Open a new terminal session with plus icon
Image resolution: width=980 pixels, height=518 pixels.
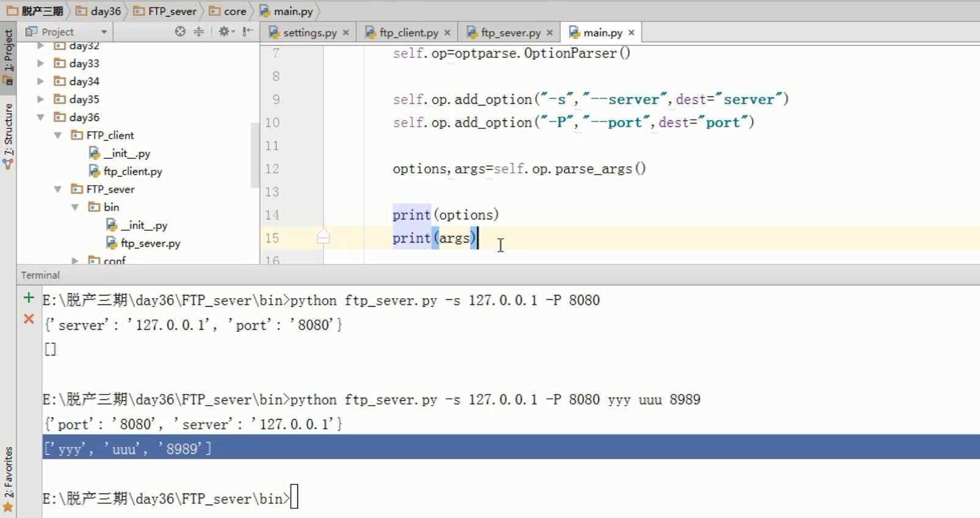point(29,297)
